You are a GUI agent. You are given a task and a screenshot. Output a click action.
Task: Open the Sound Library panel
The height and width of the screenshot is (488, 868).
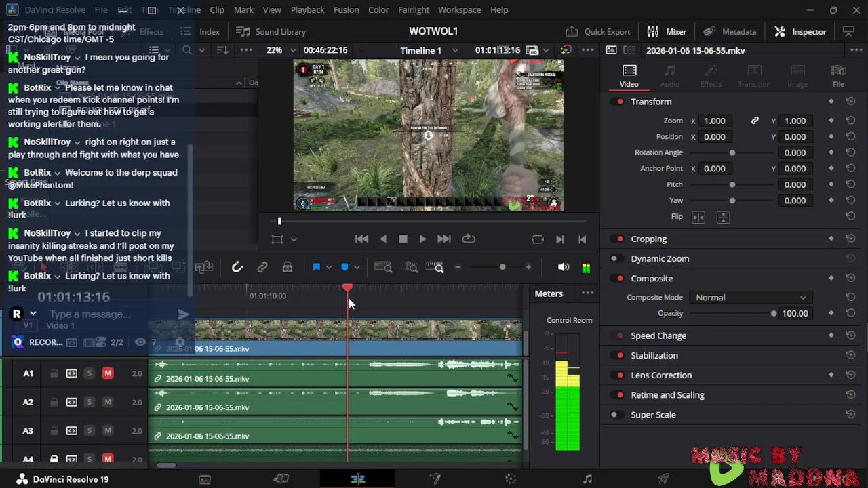[x=271, y=32]
